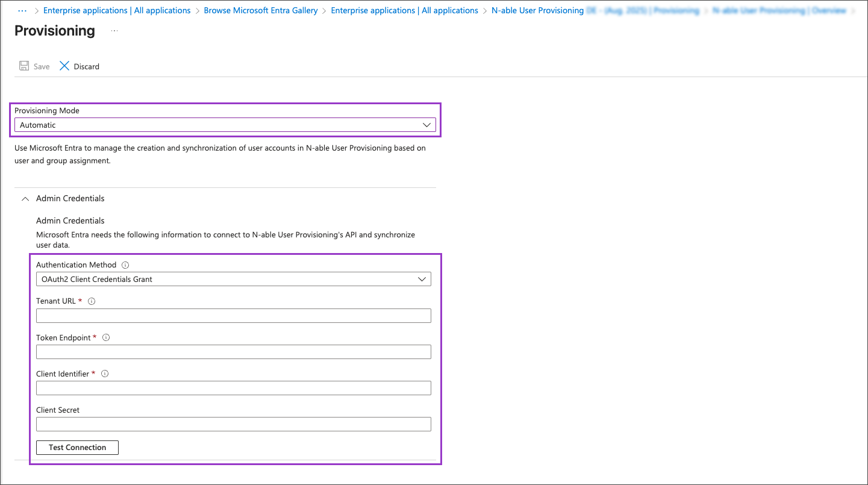Viewport: 868px width, 485px height.
Task: Select the Client Identifier input field
Action: (x=233, y=388)
